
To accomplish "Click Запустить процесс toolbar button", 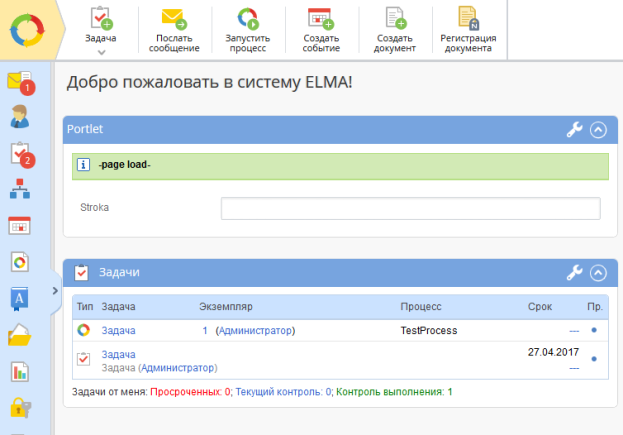I will click(x=247, y=30).
